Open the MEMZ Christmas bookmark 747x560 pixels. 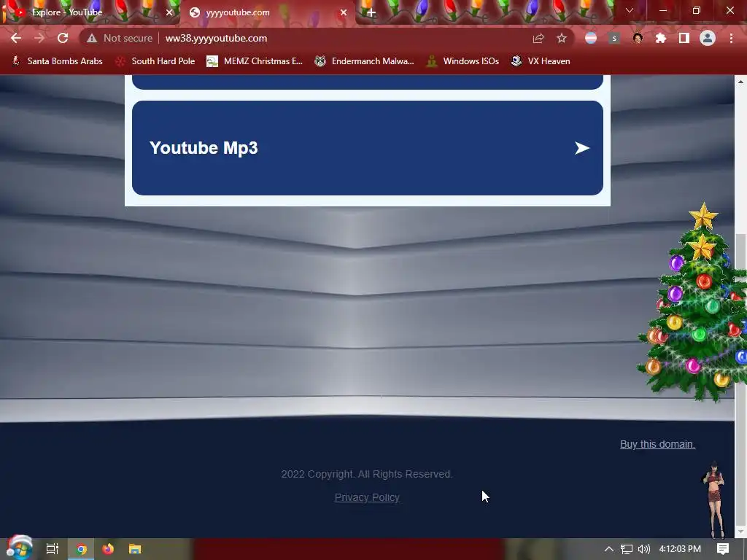pos(255,61)
